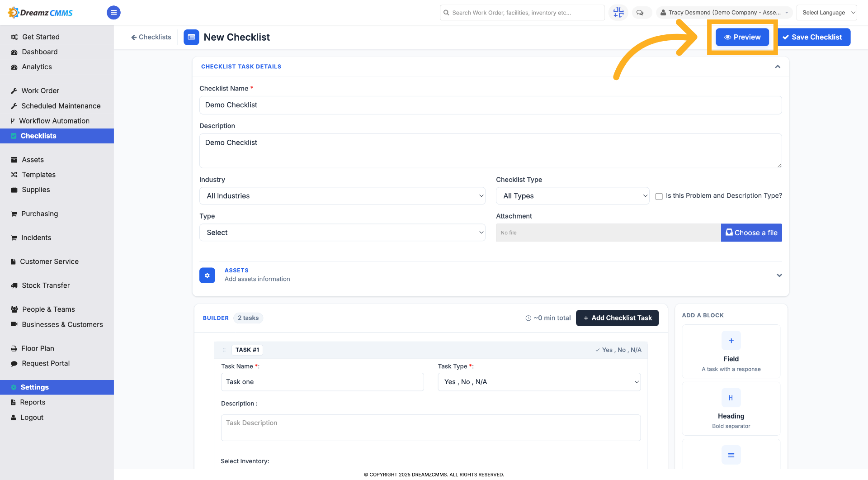This screenshot has width=868, height=480.
Task: Toggle the hamburger sidebar menu button
Action: tap(113, 13)
